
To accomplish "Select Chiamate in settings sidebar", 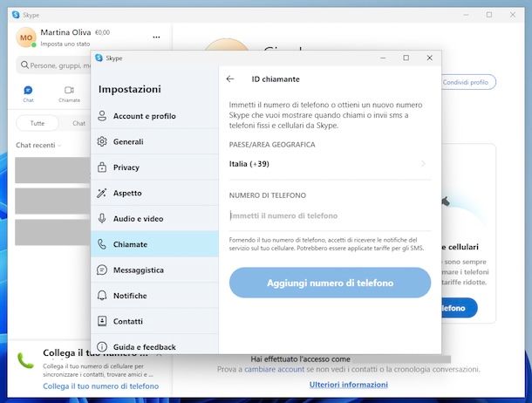I will [154, 244].
